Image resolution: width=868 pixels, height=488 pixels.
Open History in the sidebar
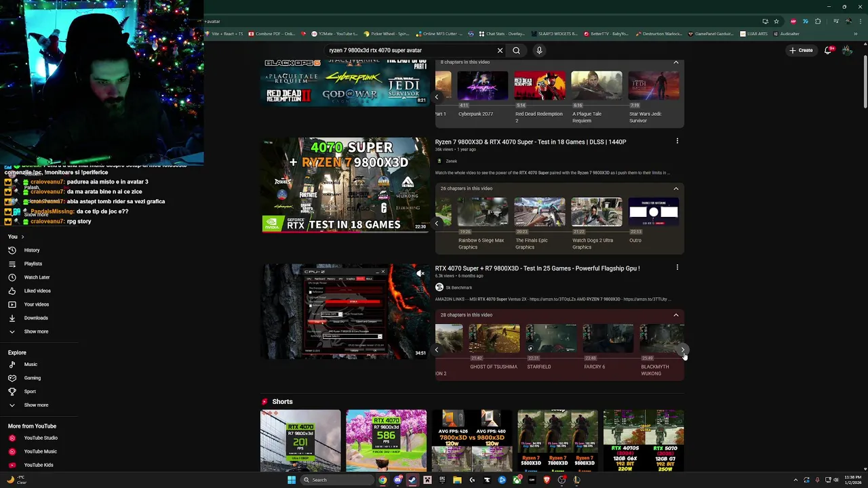(31, 250)
